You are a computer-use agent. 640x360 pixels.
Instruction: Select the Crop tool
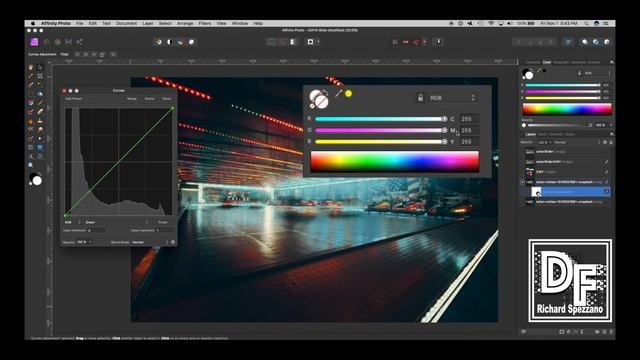coord(40,76)
